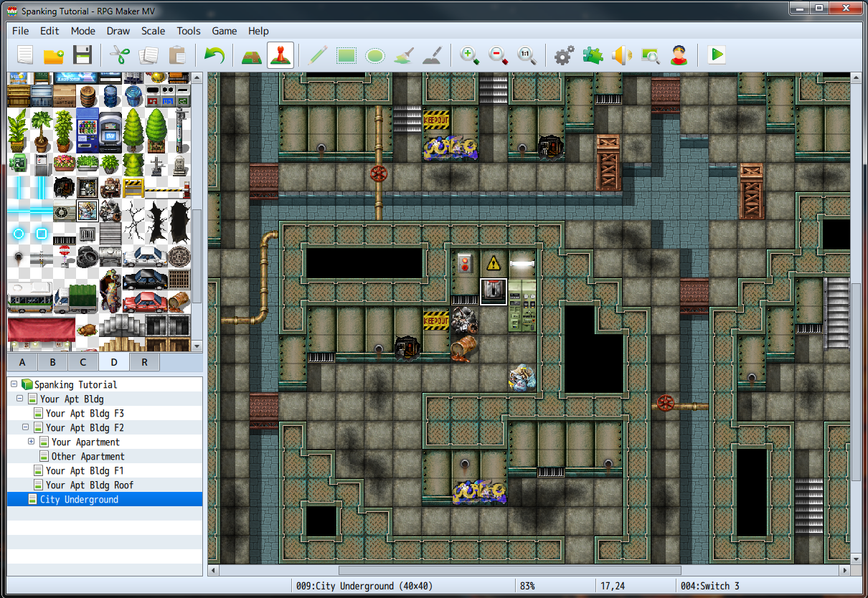Click the 004:Switch 3 status text
868x598 pixels.
click(709, 586)
